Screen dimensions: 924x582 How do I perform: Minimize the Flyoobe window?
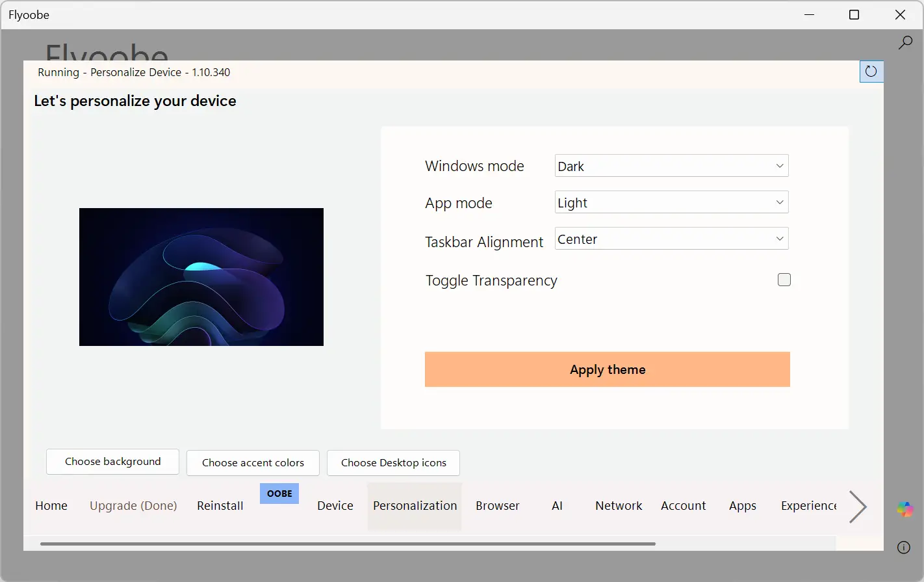pyautogui.click(x=809, y=14)
